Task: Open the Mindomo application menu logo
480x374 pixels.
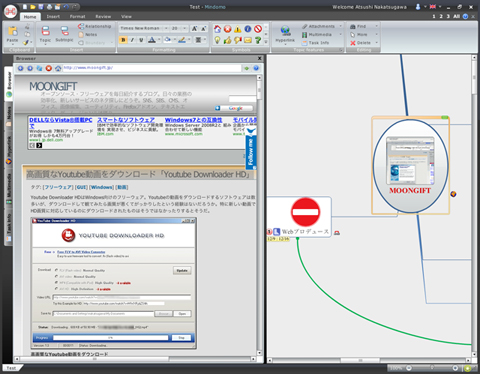Action: pyautogui.click(x=10, y=11)
